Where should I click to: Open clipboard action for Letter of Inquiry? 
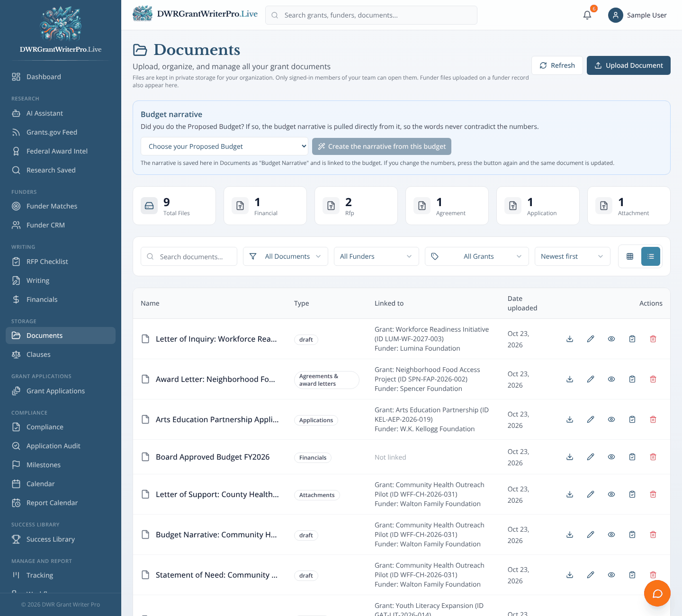pyautogui.click(x=632, y=339)
